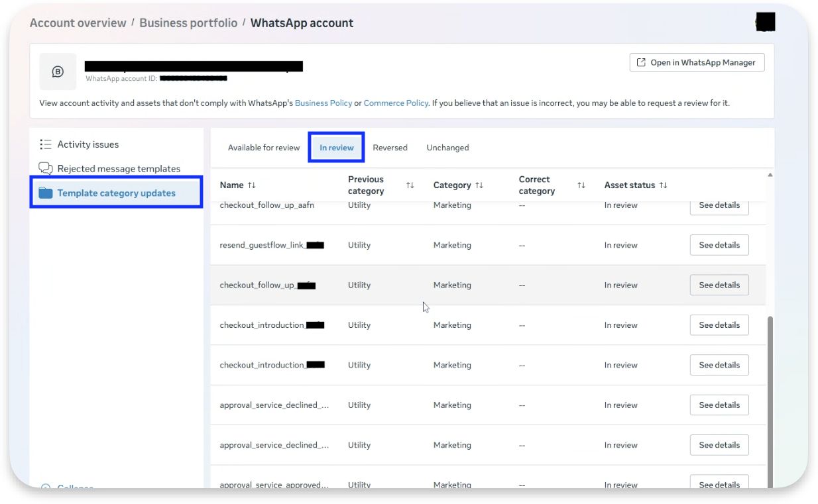Sort using the Category column arrows
The image size is (818, 504).
(479, 185)
